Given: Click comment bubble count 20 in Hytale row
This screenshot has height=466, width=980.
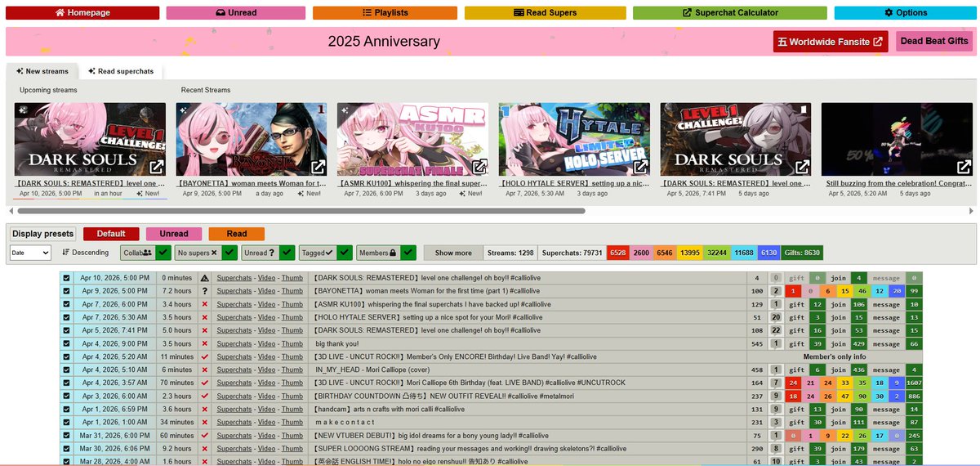Looking at the screenshot, I should [x=776, y=317].
